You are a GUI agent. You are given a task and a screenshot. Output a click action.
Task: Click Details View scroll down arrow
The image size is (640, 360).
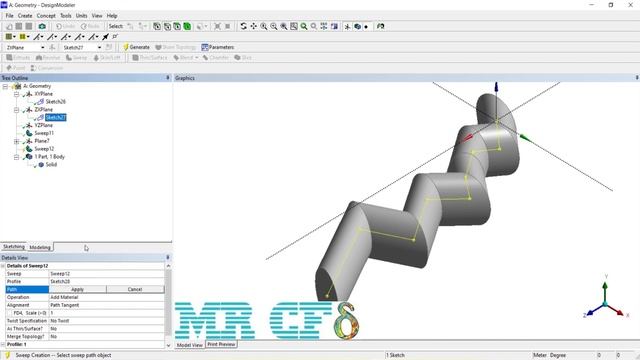click(168, 345)
